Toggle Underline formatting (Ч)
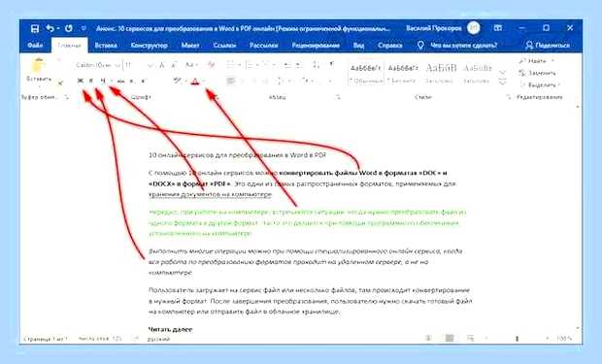 coord(103,81)
